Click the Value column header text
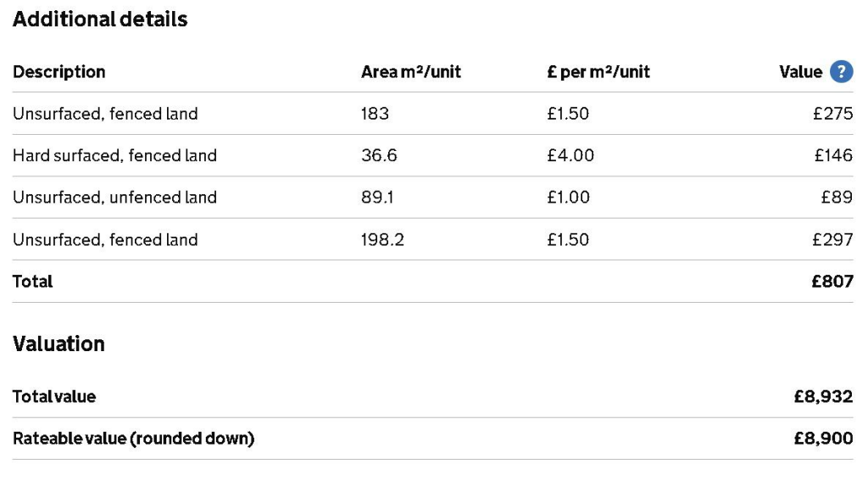Viewport: 868px width, 486px height. (x=800, y=72)
